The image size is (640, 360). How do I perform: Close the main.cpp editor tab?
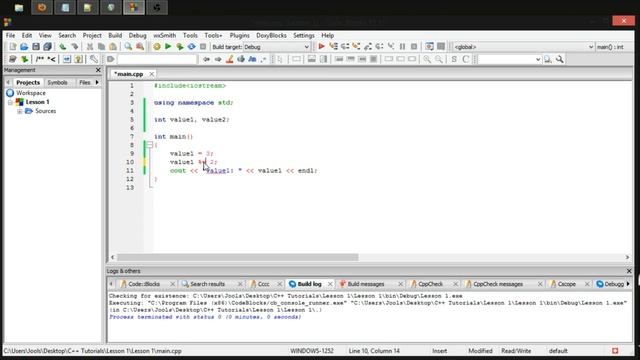pos(151,74)
